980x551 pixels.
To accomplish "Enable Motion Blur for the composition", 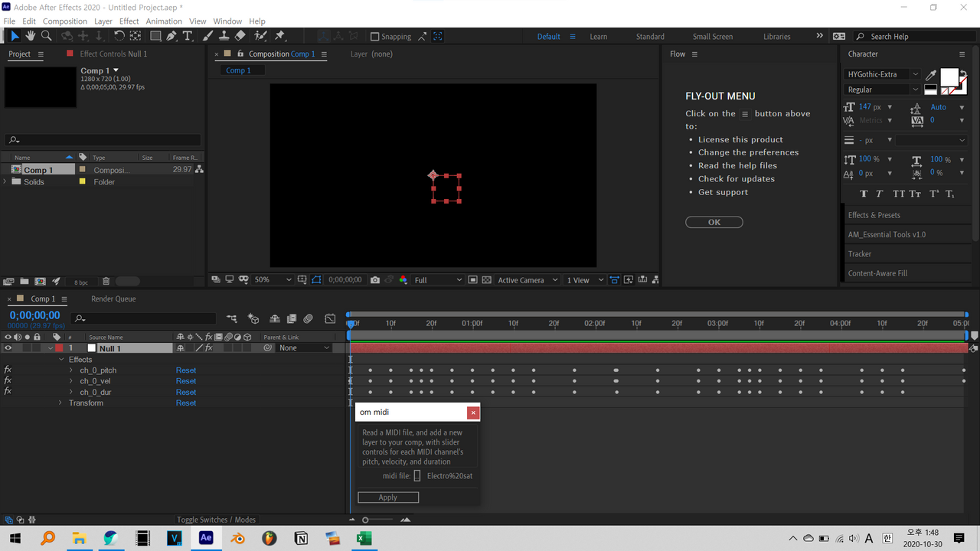I will pos(309,318).
